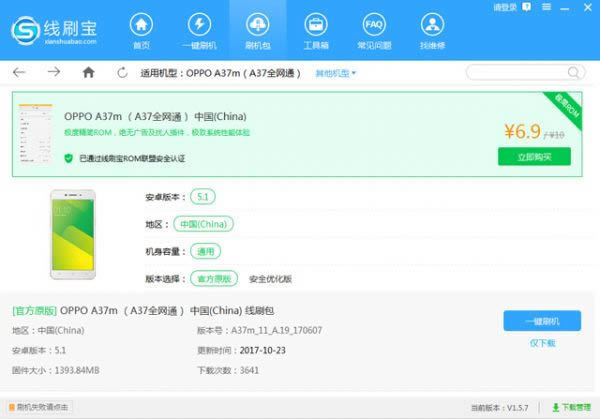Select the 通用 storage capacity option
Viewport: 600px width, 419px height.
point(203,251)
